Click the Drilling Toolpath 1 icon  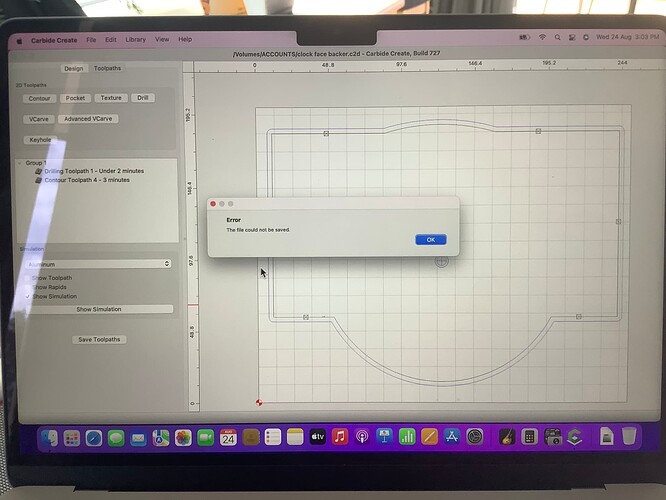pyautogui.click(x=39, y=171)
